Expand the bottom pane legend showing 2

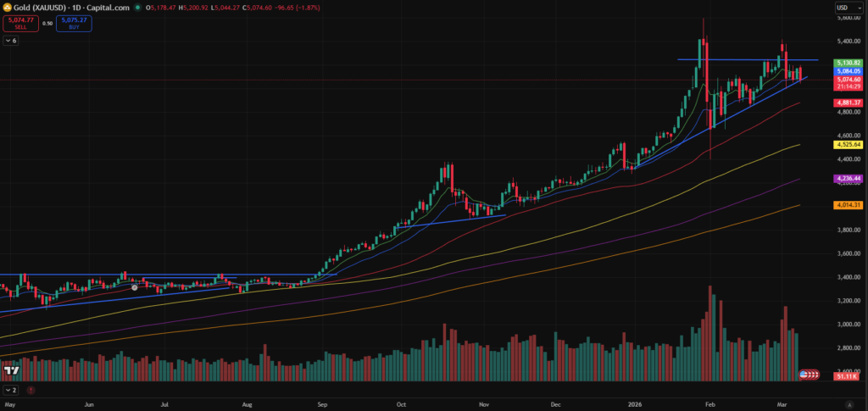(x=10, y=390)
